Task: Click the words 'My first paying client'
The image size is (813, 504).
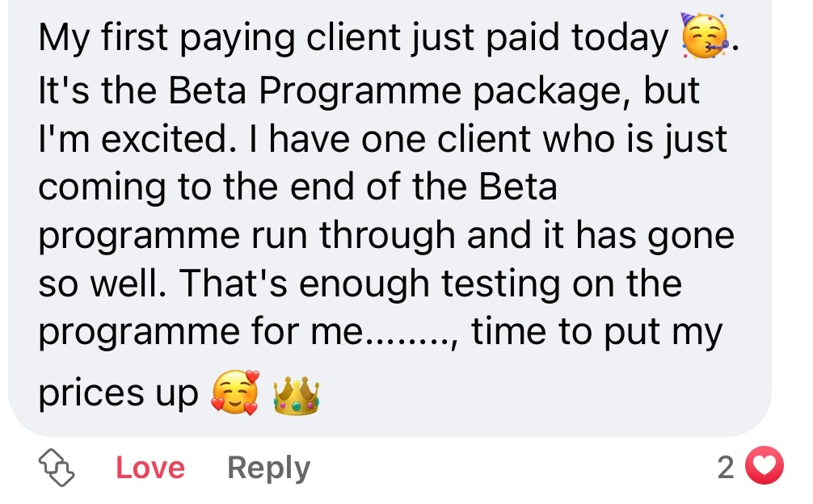Action: [210, 39]
